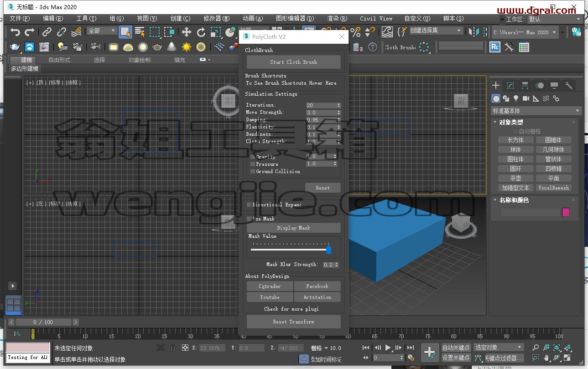Collapse the 名称和颜色 rollout
Image resolution: width=588 pixels, height=369 pixels.
click(513, 200)
